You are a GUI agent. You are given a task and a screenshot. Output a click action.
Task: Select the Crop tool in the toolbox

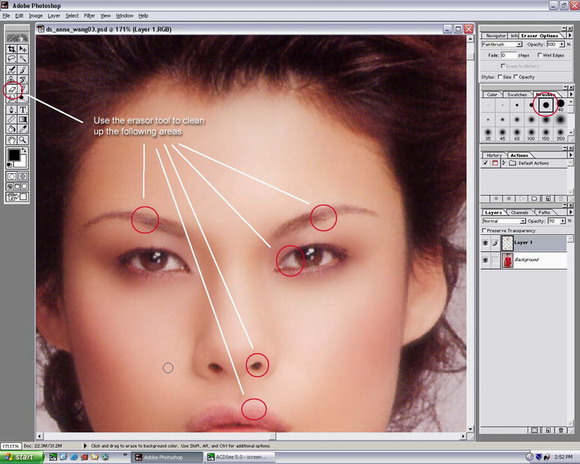coord(12,49)
